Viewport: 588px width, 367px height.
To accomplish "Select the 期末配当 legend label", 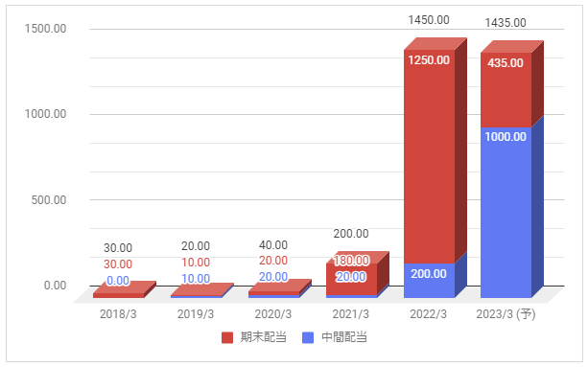I will 263,337.
